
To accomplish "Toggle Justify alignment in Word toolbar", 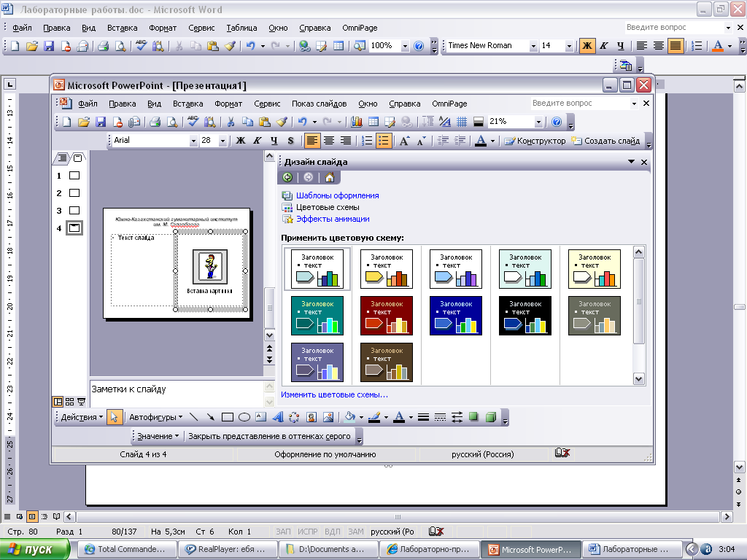I will tap(676, 46).
